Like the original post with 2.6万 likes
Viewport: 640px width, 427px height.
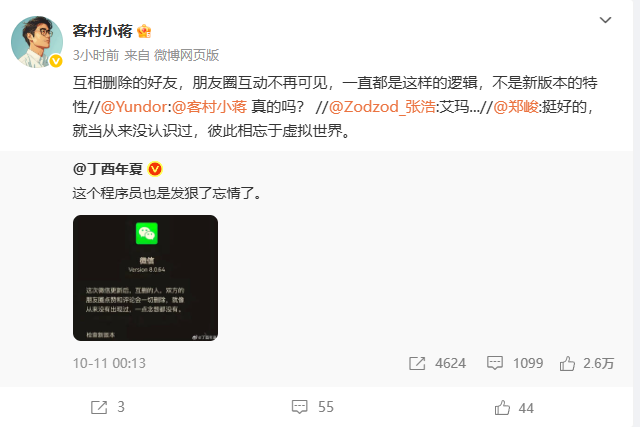[587, 363]
